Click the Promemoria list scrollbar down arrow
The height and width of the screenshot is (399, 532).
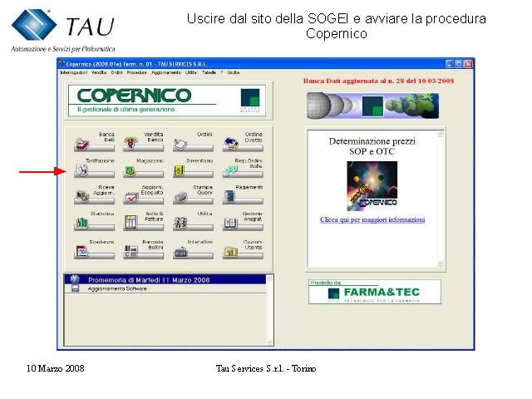269,342
